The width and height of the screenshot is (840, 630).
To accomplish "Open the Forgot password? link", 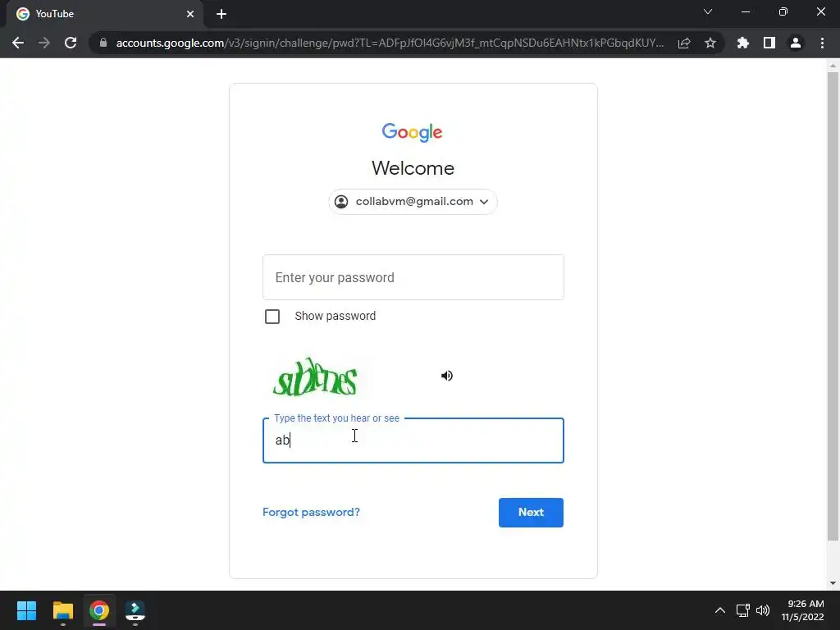I will click(x=311, y=512).
